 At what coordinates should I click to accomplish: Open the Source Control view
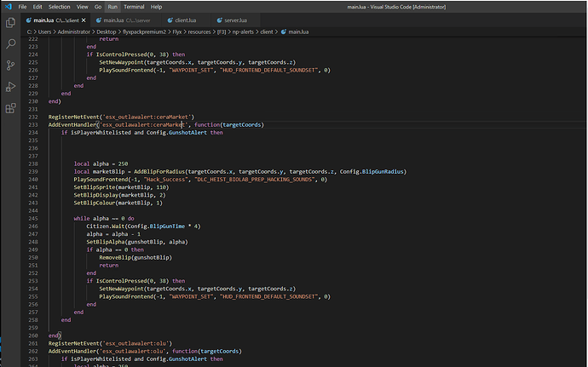coord(10,65)
